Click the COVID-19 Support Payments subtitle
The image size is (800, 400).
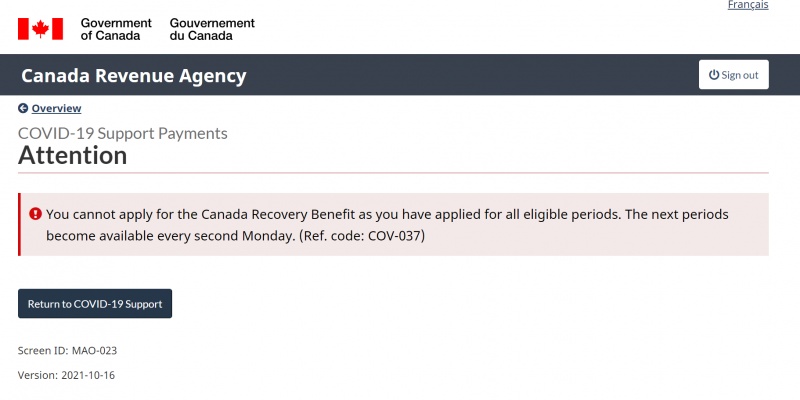pos(122,133)
